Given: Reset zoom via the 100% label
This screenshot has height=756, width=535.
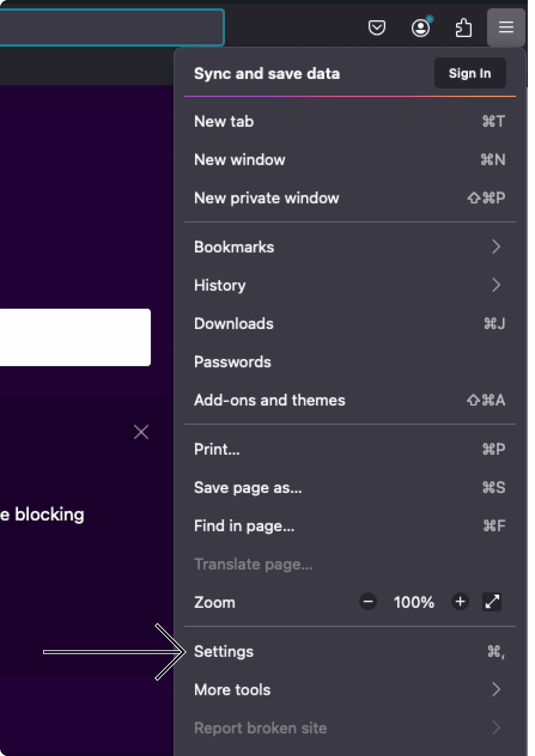Looking at the screenshot, I should 414,602.
